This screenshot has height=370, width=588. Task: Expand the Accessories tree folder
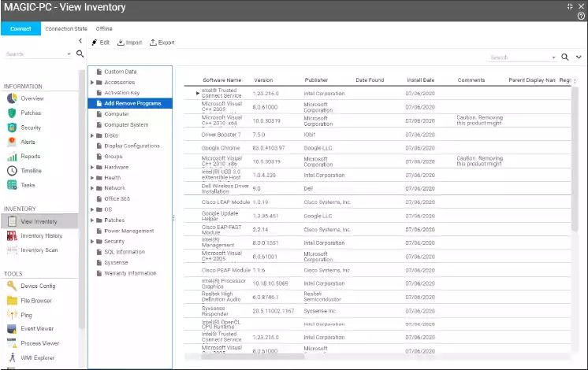tap(92, 82)
